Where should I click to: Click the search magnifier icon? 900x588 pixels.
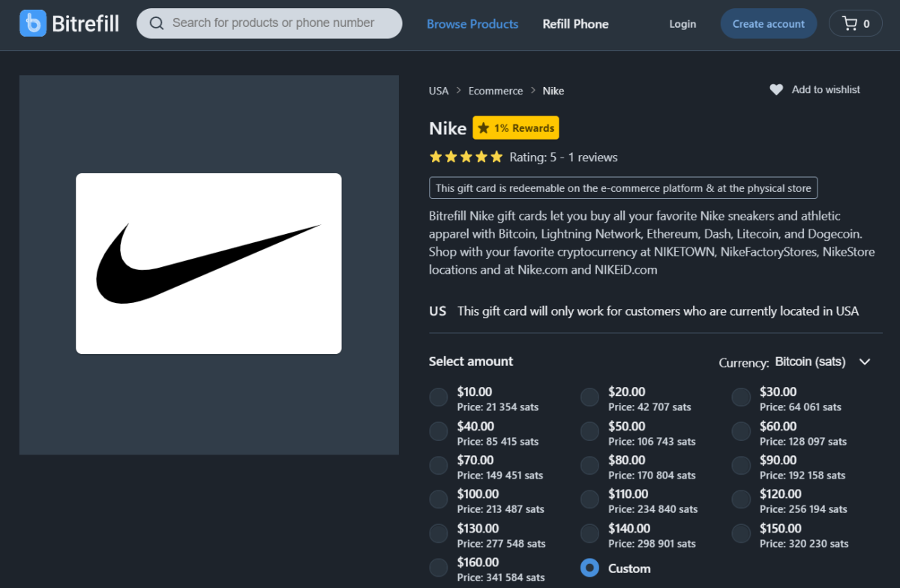[157, 23]
